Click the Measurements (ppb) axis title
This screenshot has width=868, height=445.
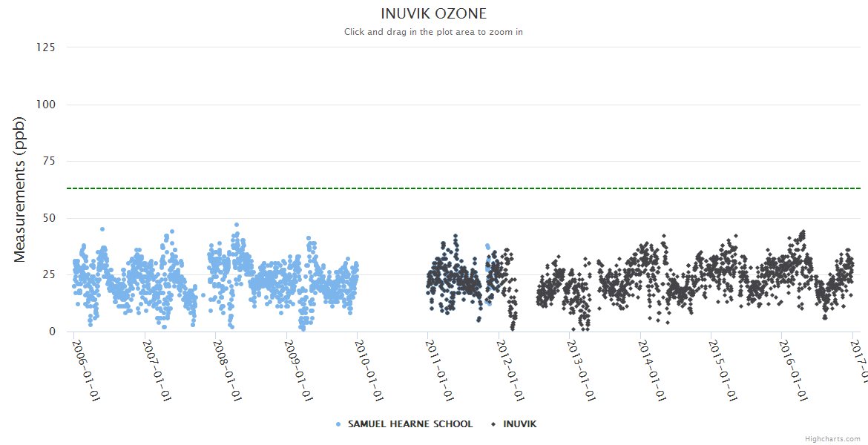pos(20,190)
